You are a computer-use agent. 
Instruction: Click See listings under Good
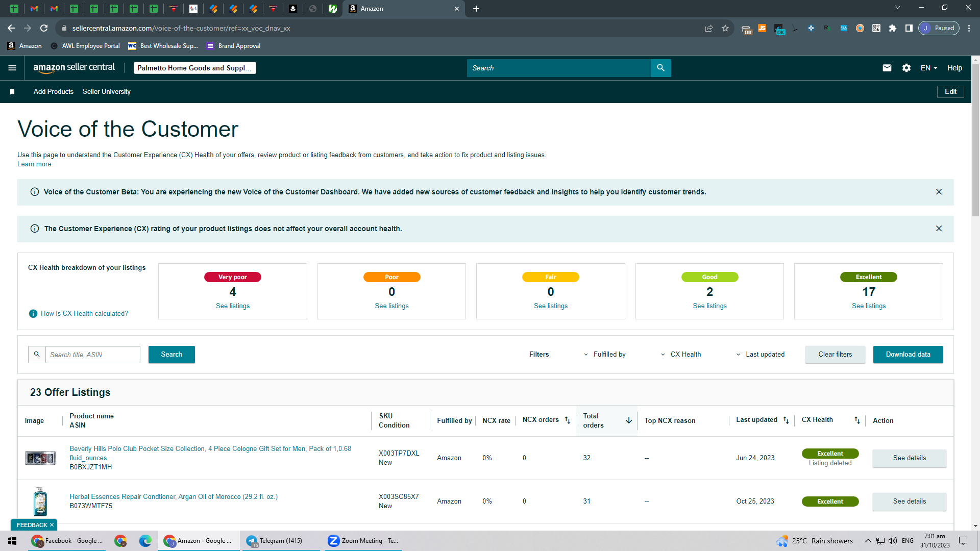coord(709,306)
